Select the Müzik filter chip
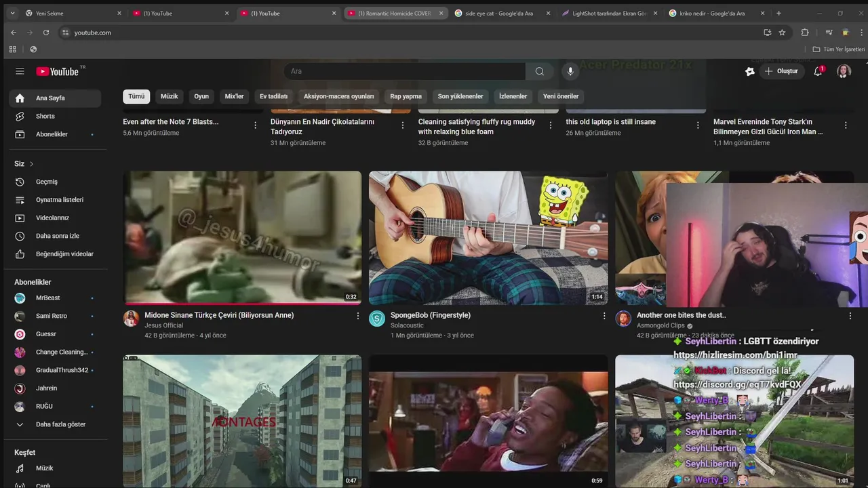Viewport: 868px width, 488px height. click(170, 96)
